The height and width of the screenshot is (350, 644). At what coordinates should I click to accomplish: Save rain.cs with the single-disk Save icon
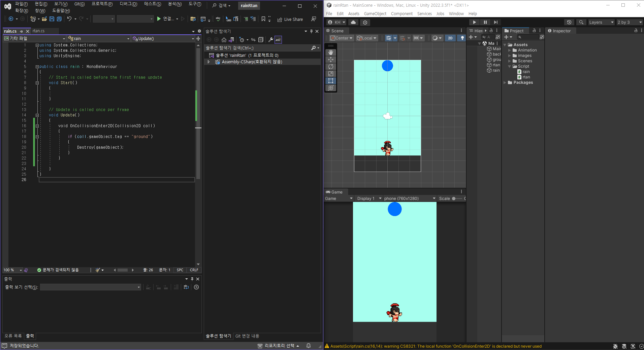click(x=52, y=19)
